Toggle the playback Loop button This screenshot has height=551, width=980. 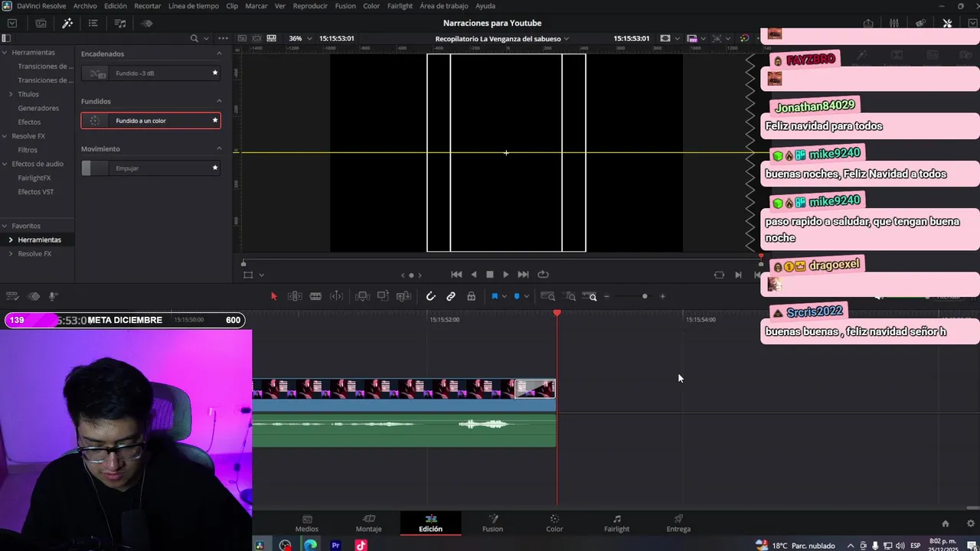pos(543,274)
